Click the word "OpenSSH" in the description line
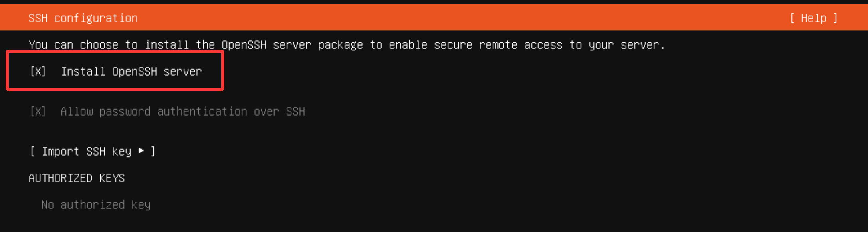This screenshot has height=232, width=868. pos(244,45)
